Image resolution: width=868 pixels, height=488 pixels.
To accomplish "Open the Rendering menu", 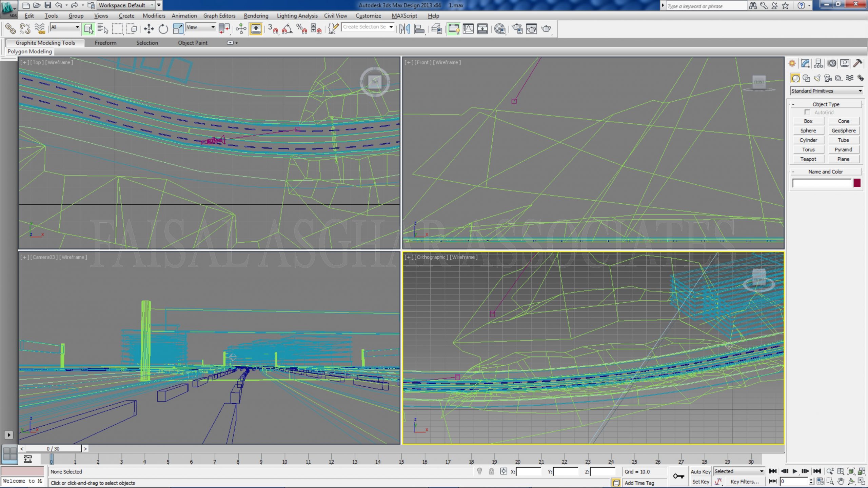I will tap(256, 16).
